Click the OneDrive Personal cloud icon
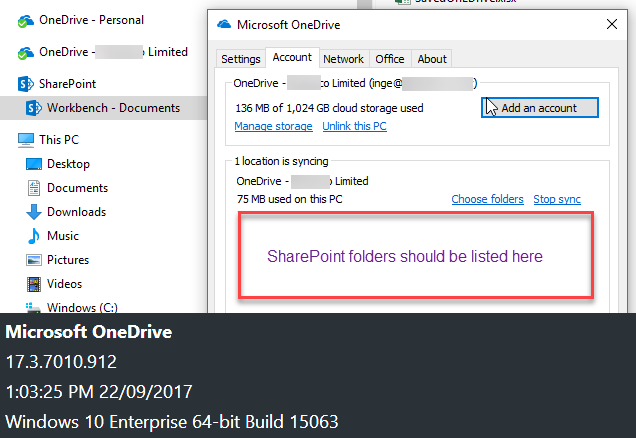Screen dimensions: 636x438 click(x=26, y=21)
